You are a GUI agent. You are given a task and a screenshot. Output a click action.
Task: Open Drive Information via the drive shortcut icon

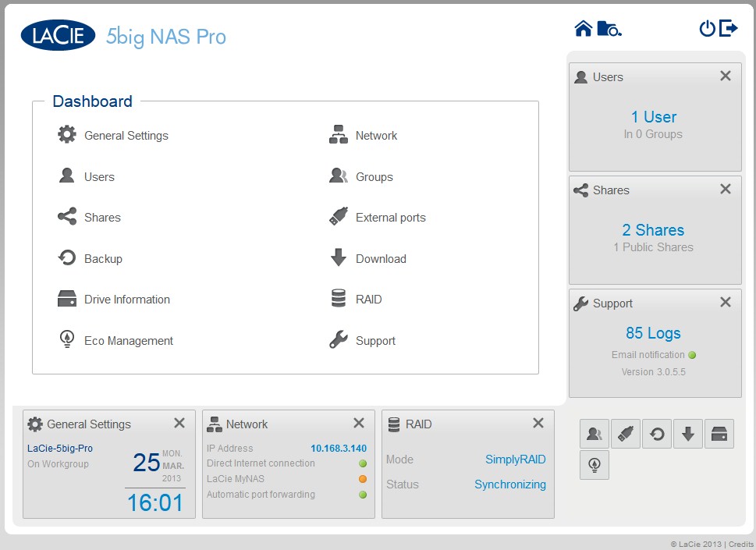tap(718, 433)
